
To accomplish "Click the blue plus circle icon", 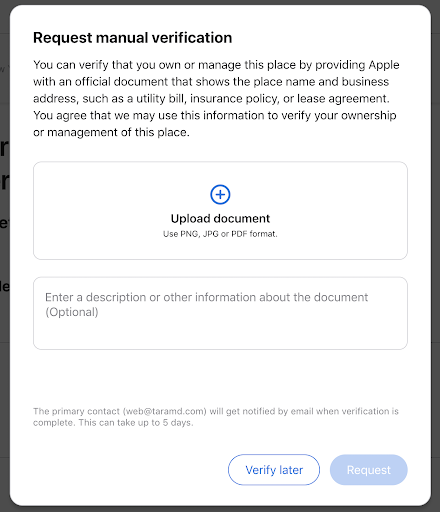I will (x=220, y=194).
